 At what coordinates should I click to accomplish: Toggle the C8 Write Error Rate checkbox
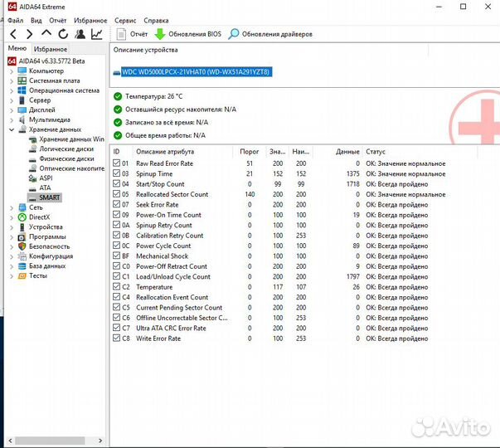[x=116, y=338]
